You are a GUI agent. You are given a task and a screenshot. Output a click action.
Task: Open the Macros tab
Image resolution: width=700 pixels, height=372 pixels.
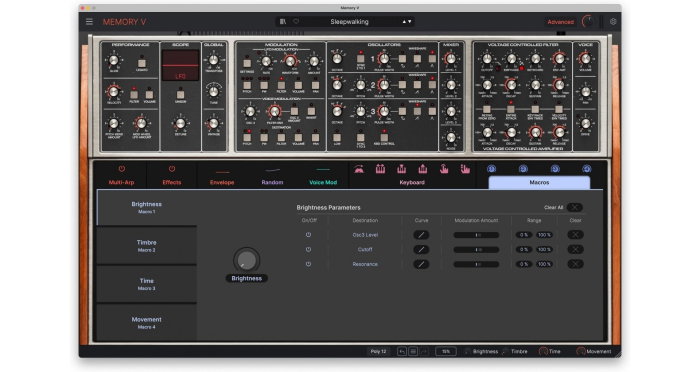click(539, 183)
